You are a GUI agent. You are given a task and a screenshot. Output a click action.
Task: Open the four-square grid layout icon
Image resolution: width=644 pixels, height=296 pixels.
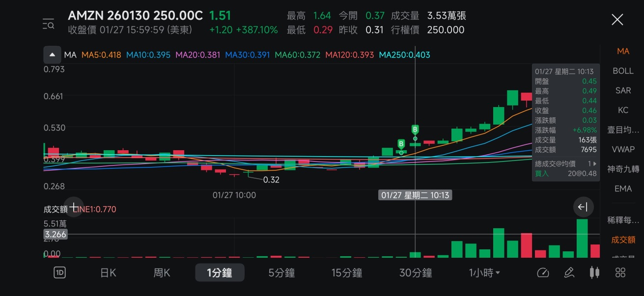click(620, 273)
